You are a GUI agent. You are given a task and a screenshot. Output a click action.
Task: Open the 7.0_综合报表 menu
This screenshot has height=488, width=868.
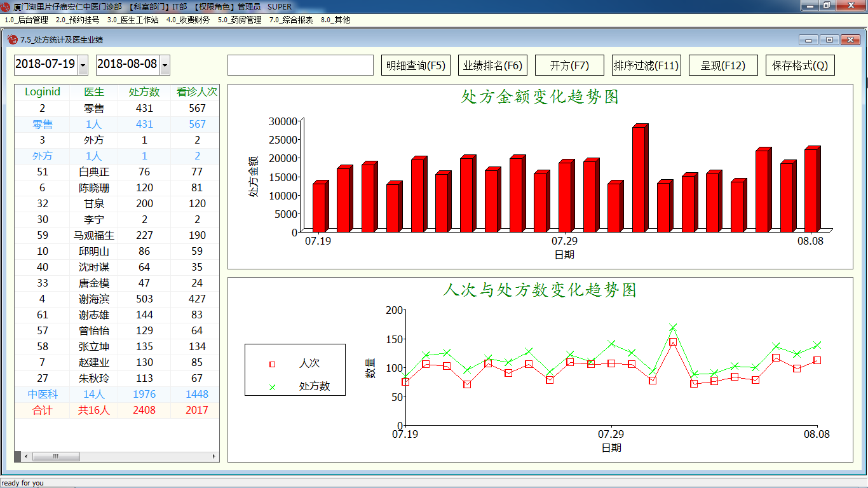291,20
